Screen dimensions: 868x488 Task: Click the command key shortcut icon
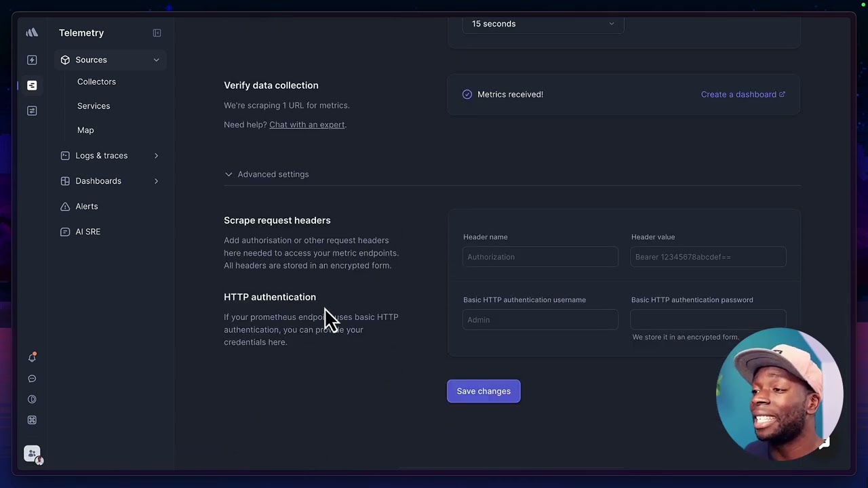tap(32, 420)
